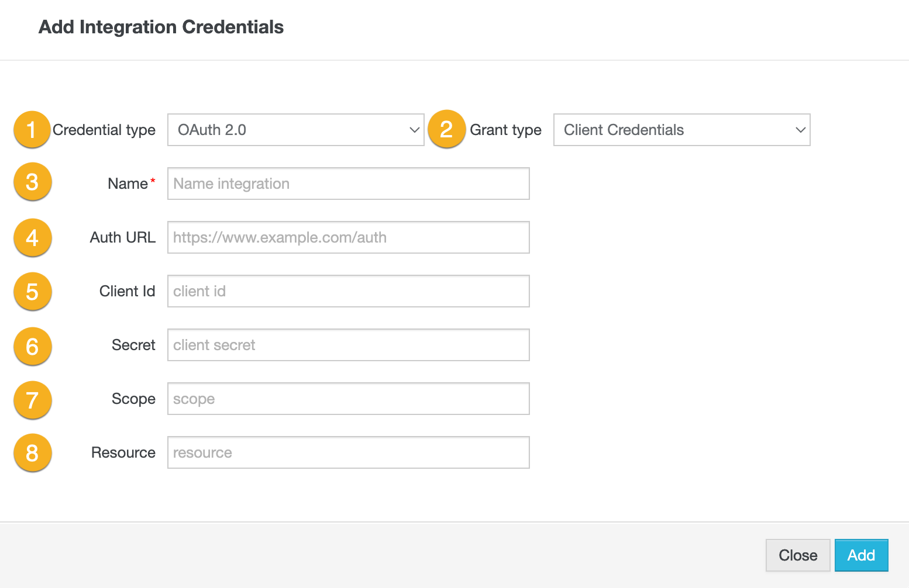Select the orange circle labeled 3
This screenshot has height=588, width=909.
(32, 182)
